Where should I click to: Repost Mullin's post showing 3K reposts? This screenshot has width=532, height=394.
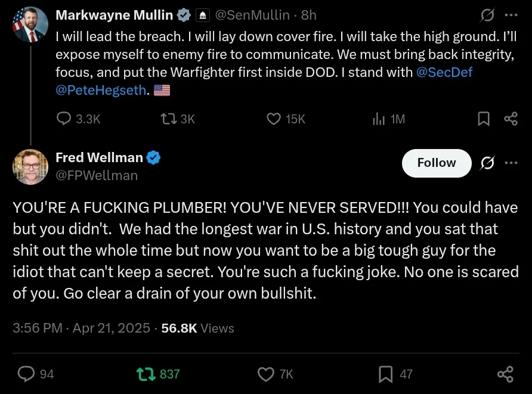coord(169,119)
